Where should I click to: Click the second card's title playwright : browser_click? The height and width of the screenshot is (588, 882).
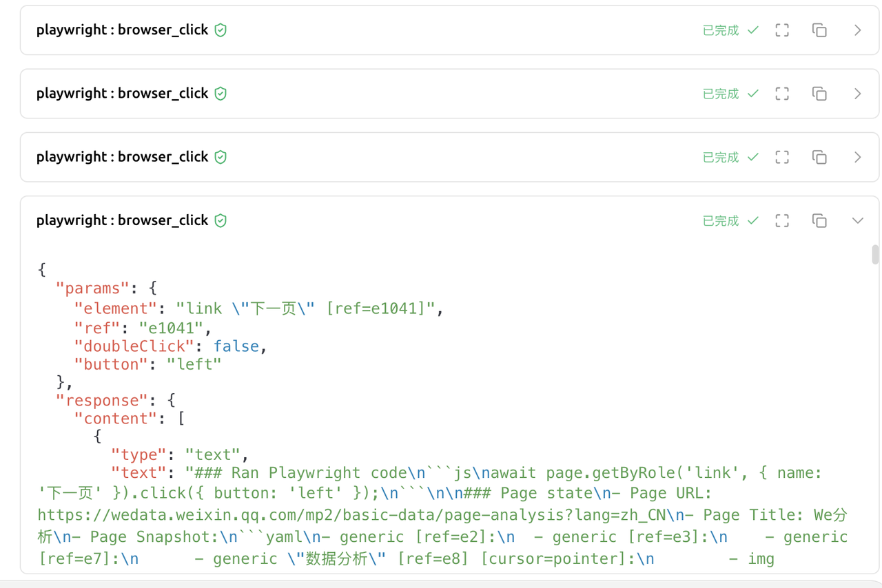[x=122, y=94]
